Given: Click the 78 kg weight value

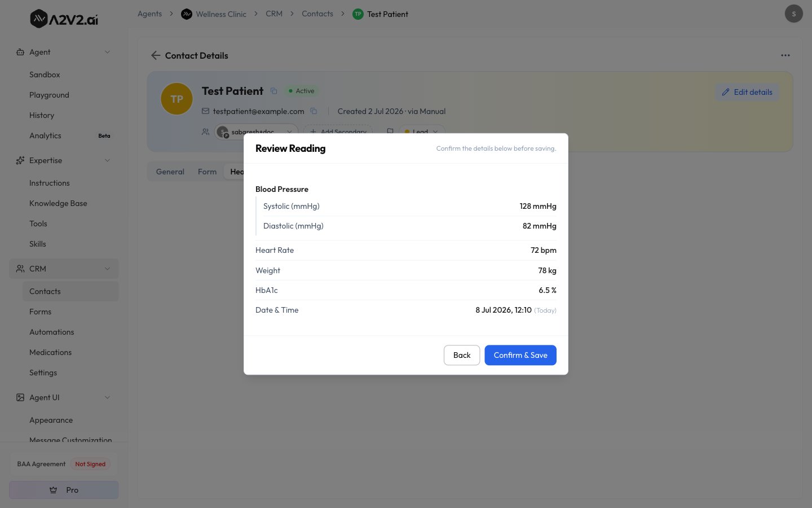Looking at the screenshot, I should 547,270.
